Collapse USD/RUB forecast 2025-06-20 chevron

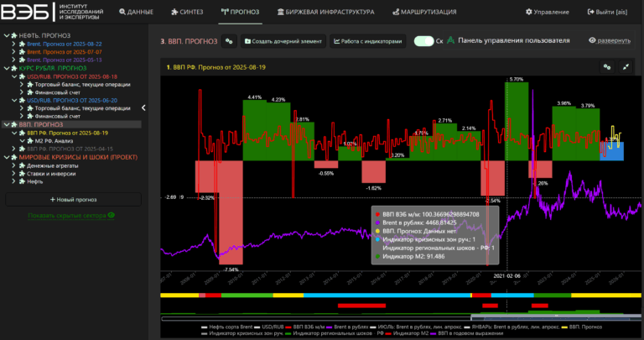pos(14,100)
